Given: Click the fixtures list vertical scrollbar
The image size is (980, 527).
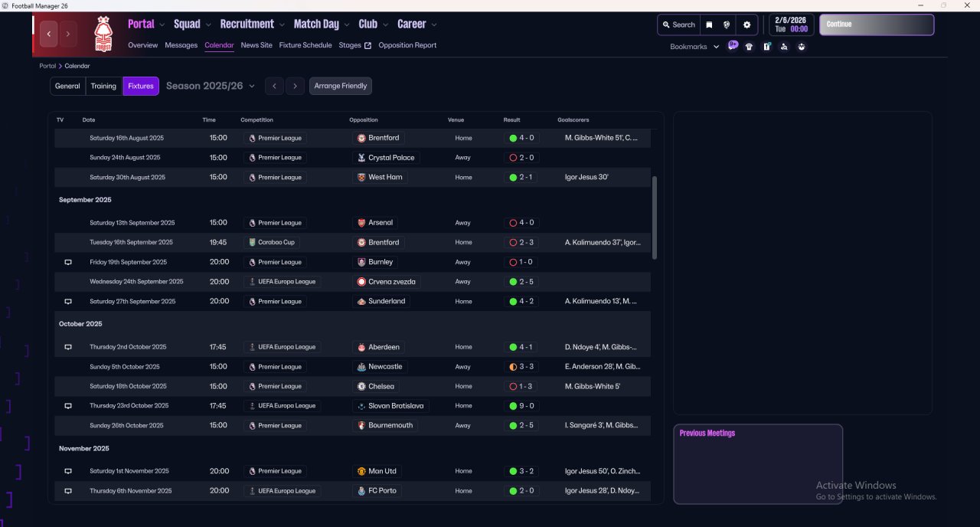Looking at the screenshot, I should pyautogui.click(x=654, y=218).
